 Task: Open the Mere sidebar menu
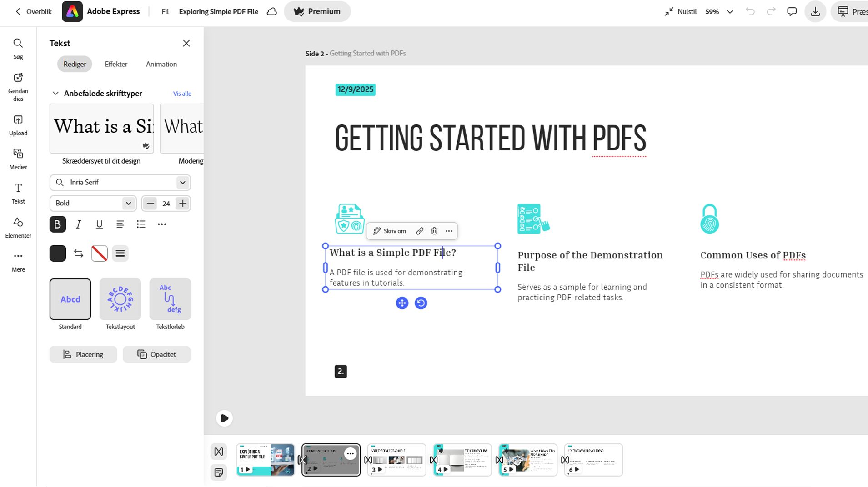tap(18, 262)
